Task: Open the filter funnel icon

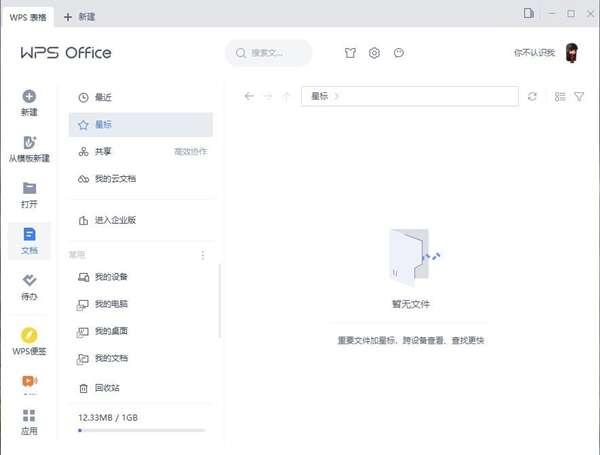Action: 579,96
